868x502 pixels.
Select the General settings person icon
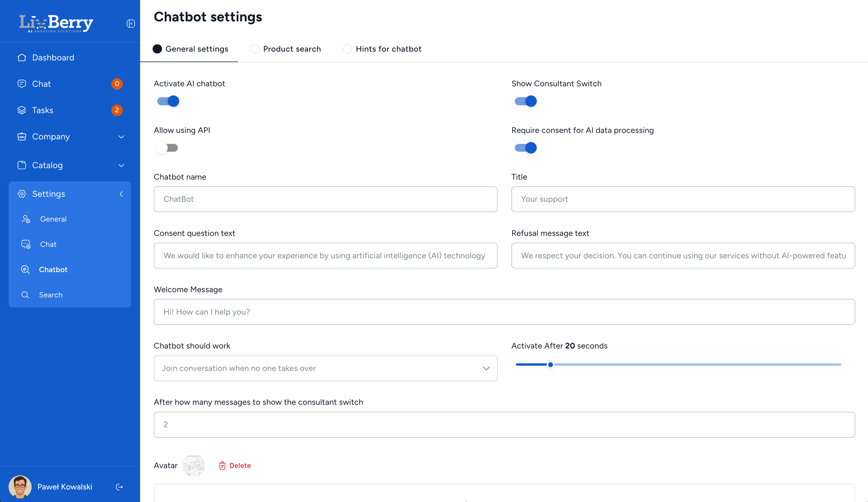coord(26,219)
